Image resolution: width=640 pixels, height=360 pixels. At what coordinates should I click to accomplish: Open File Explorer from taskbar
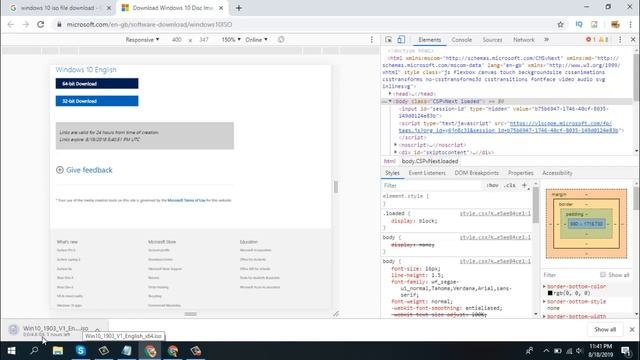[58, 351]
